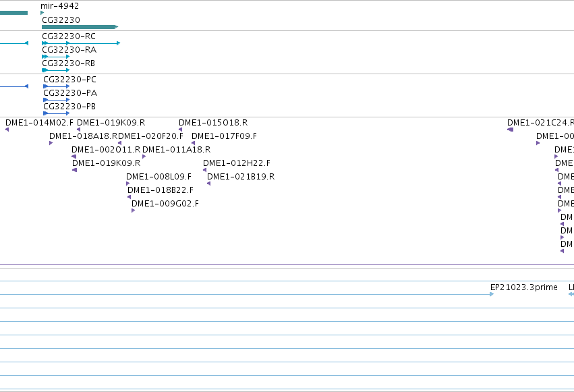Select the CG32230-RB transcript line
Screen dimensions: 574x392
coord(55,70)
